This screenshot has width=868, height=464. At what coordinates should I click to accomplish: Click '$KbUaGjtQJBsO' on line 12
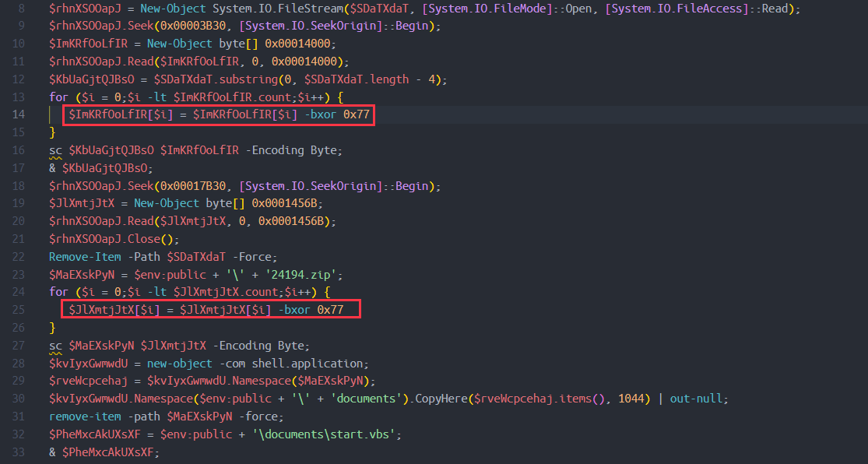tap(91, 79)
